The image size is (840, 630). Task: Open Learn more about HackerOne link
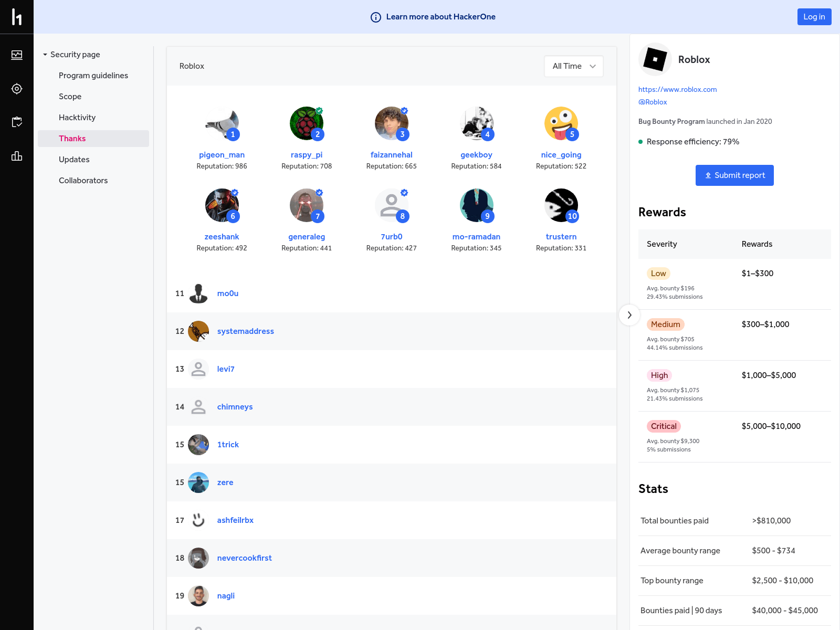coord(441,17)
